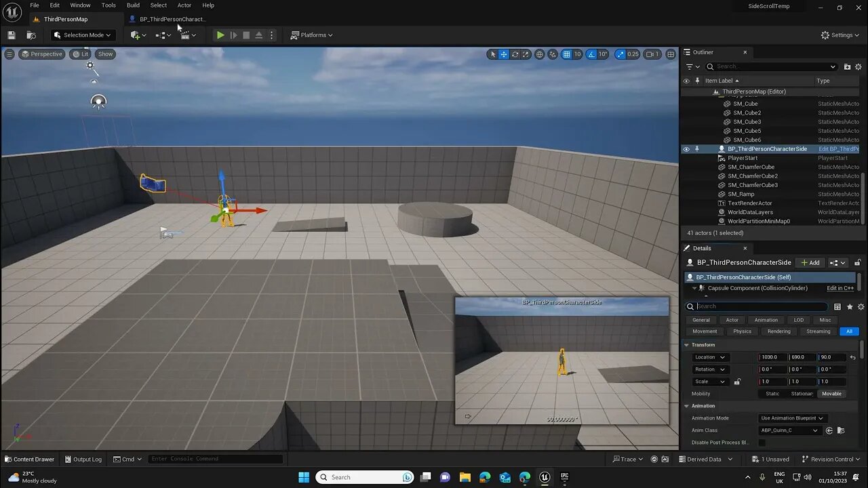The width and height of the screenshot is (868, 488).
Task: Toggle the Details panel lock icon
Action: click(x=858, y=262)
